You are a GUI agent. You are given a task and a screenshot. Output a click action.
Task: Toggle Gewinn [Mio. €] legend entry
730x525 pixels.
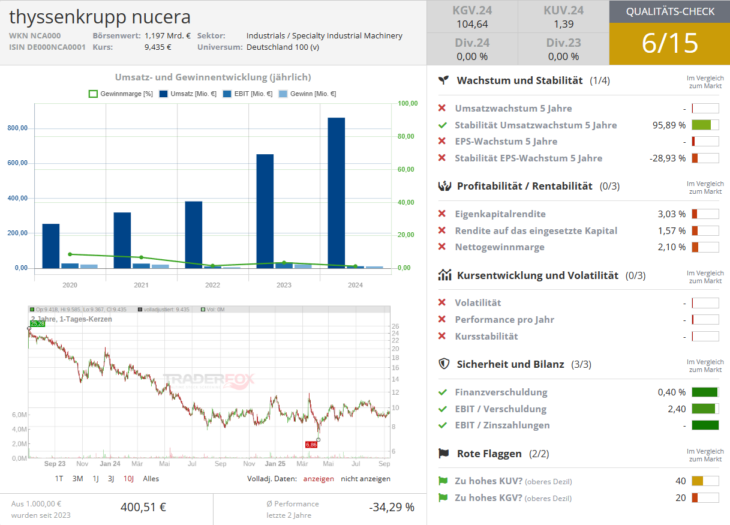307,94
